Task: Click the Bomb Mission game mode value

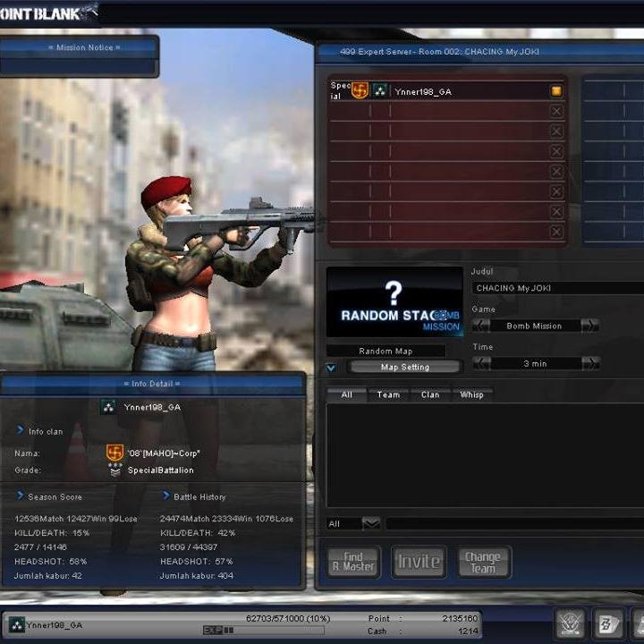Action: tap(534, 326)
